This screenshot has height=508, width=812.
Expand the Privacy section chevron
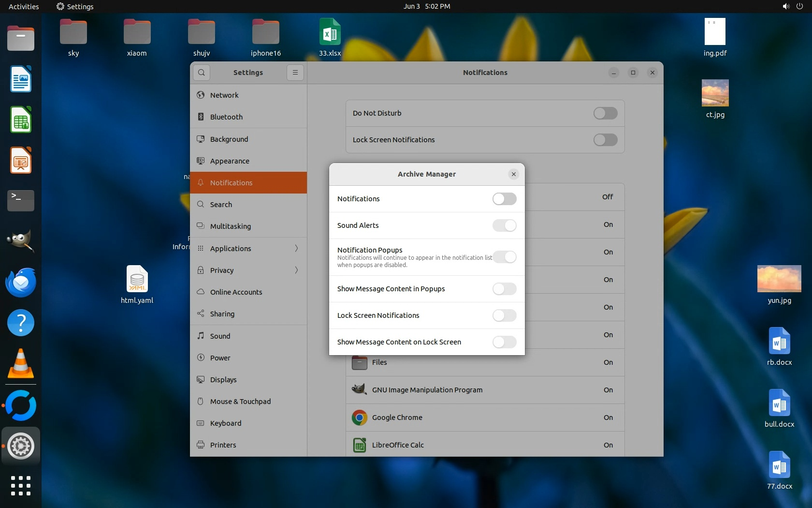(296, 270)
